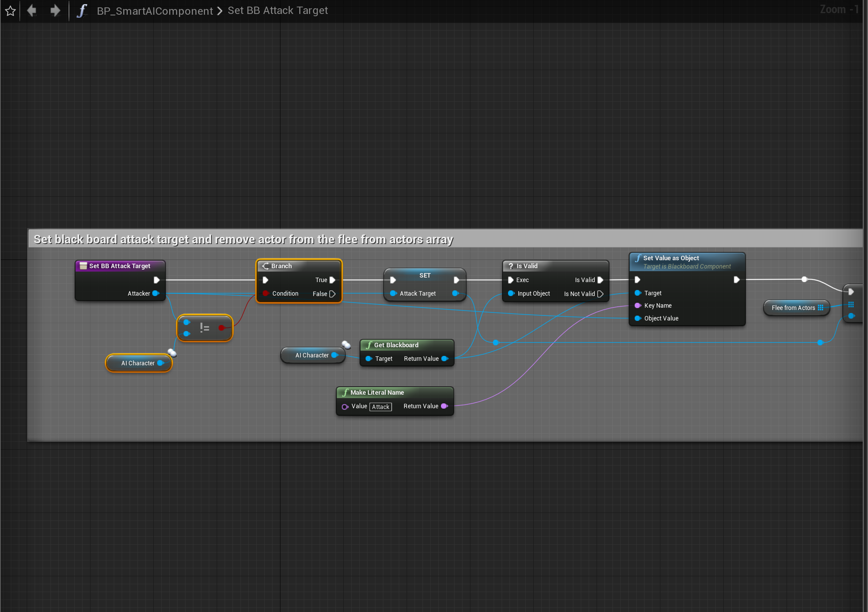This screenshot has width=868, height=612.
Task: Go back with the left arrow
Action: (x=32, y=10)
